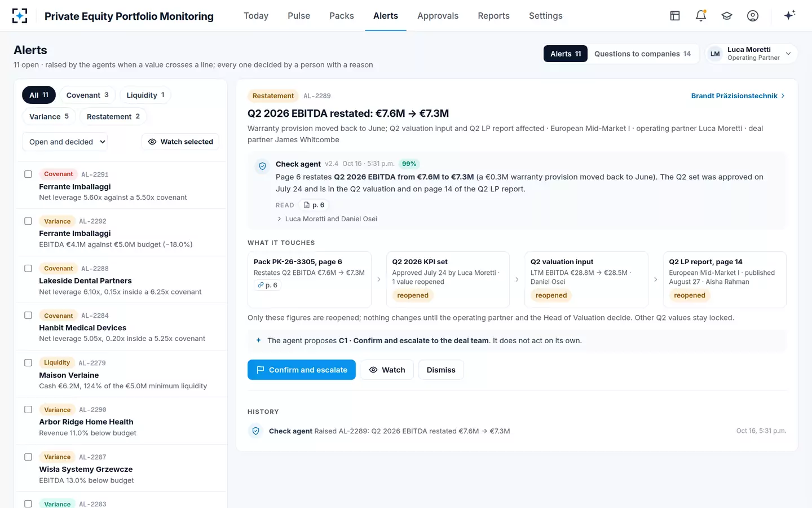
Task: Click the Check agent shield icon in alert card
Action: tap(262, 166)
